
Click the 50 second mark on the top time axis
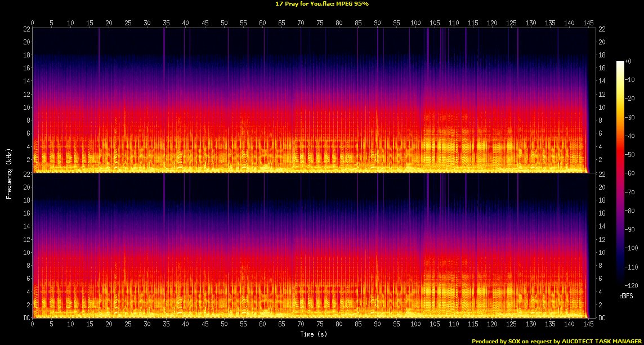click(x=224, y=23)
